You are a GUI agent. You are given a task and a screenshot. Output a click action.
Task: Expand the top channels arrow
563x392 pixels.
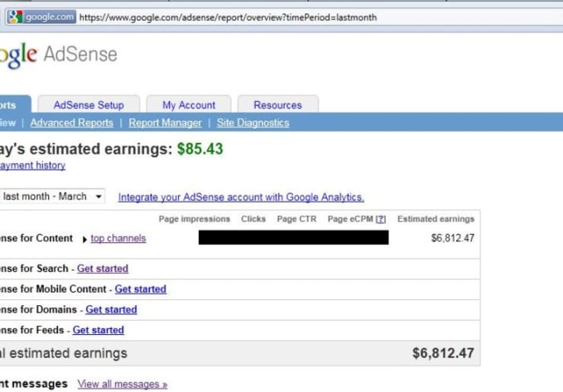84,239
